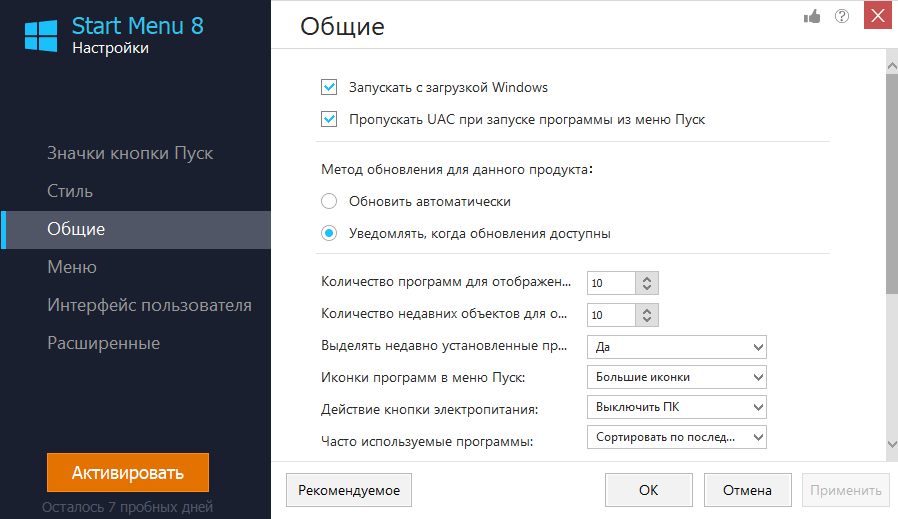Decrease number of programs to display
The image size is (898, 519).
[x=647, y=287]
